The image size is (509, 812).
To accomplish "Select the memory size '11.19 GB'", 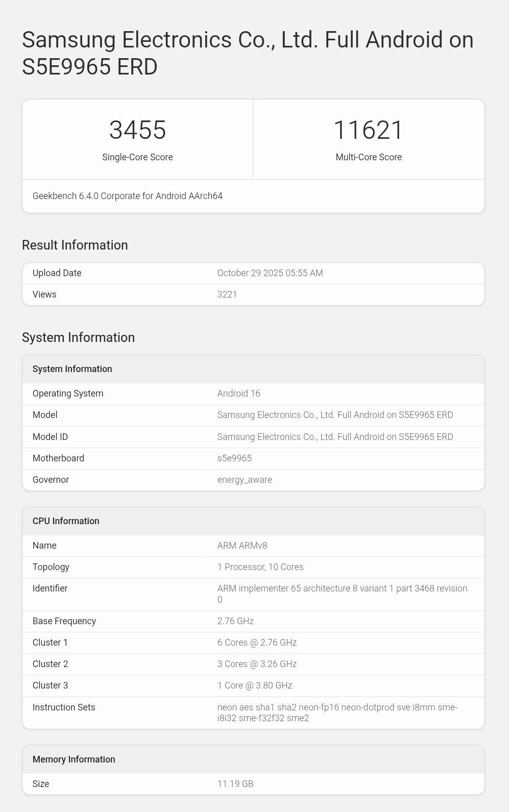I will click(x=235, y=784).
